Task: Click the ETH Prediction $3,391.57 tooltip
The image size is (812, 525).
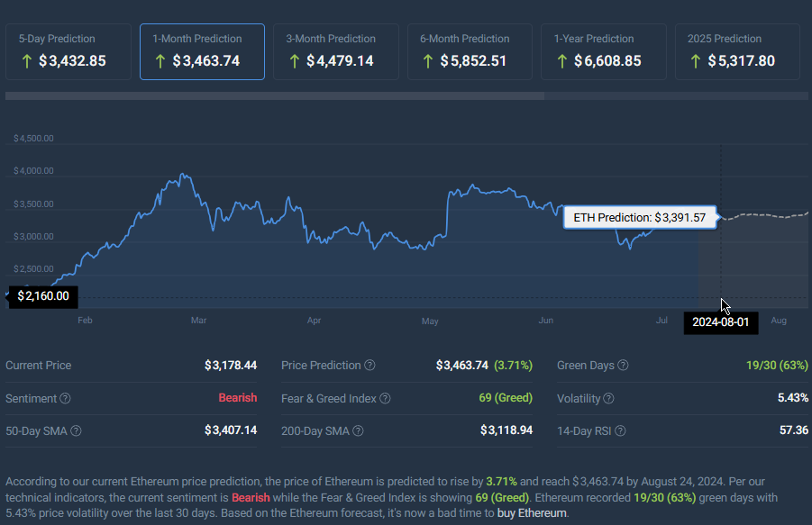Action: click(x=640, y=217)
